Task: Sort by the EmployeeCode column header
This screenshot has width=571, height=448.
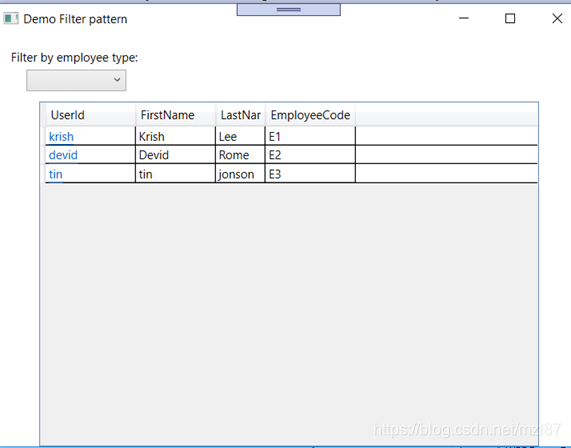Action: [310, 115]
